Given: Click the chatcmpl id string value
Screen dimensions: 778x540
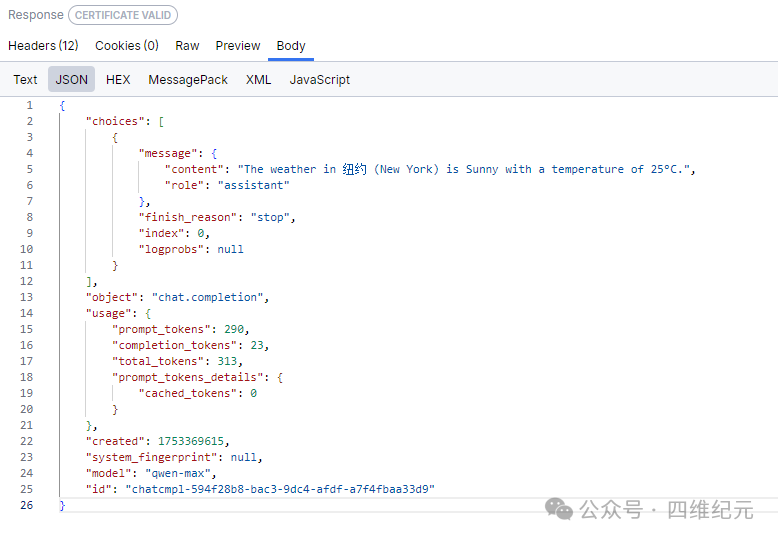Looking at the screenshot, I should (280, 489).
